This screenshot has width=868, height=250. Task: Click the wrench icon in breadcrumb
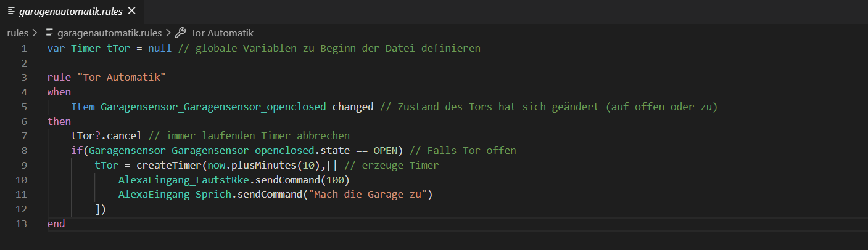point(181,33)
